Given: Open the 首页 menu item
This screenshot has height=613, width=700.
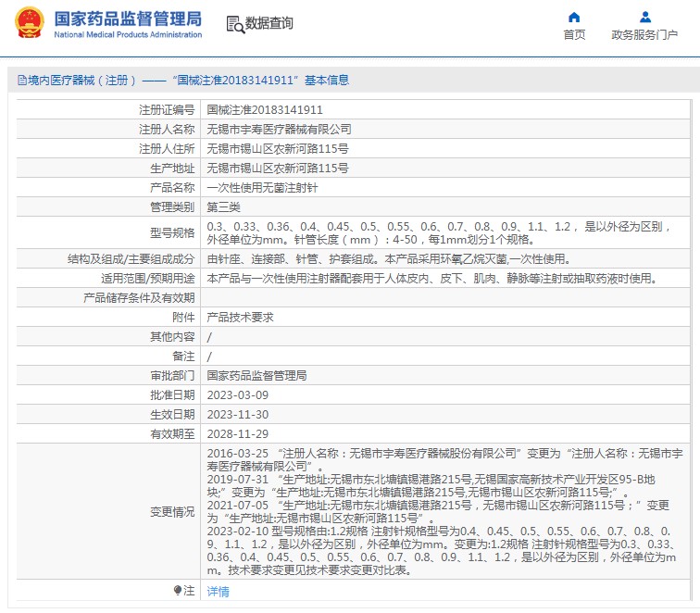Looking at the screenshot, I should (x=574, y=35).
